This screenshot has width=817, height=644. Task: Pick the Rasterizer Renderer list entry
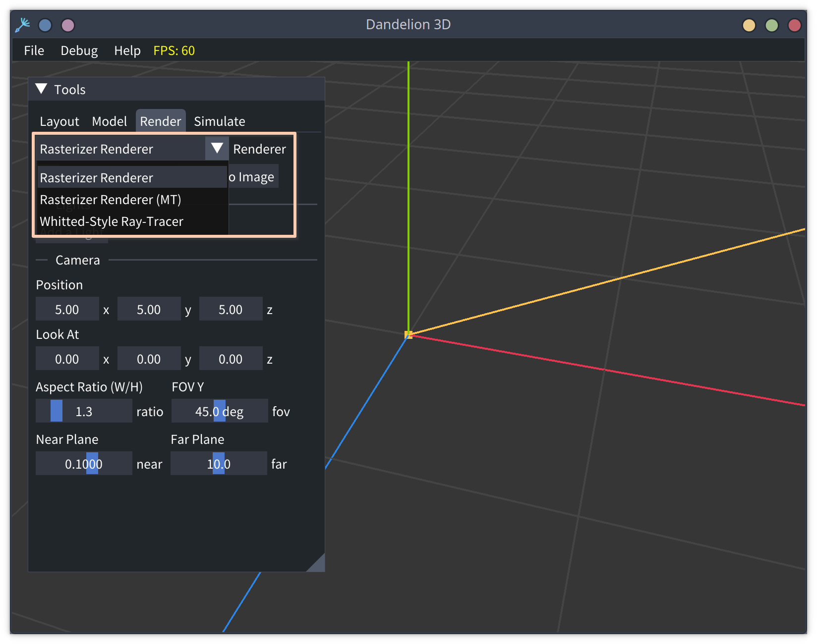pos(96,178)
